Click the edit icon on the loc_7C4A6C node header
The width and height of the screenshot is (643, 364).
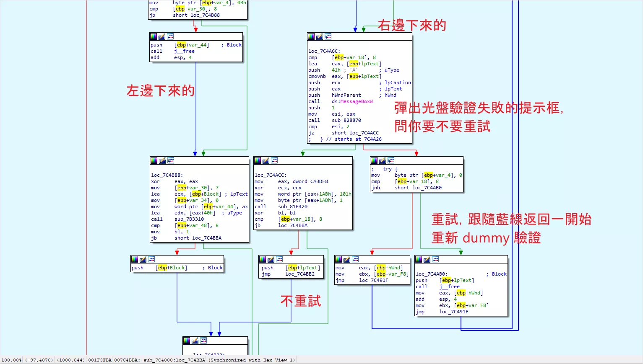[x=320, y=36]
